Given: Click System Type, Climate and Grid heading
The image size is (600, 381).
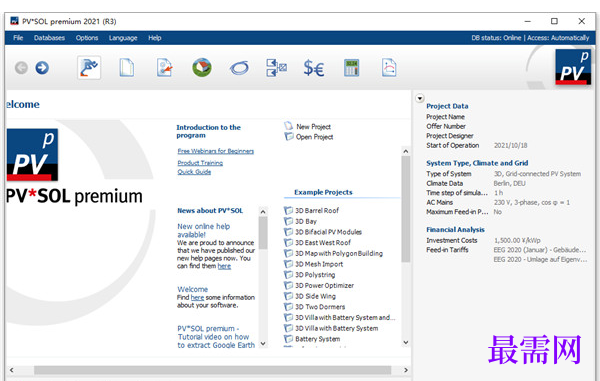Looking at the screenshot, I should point(477,163).
